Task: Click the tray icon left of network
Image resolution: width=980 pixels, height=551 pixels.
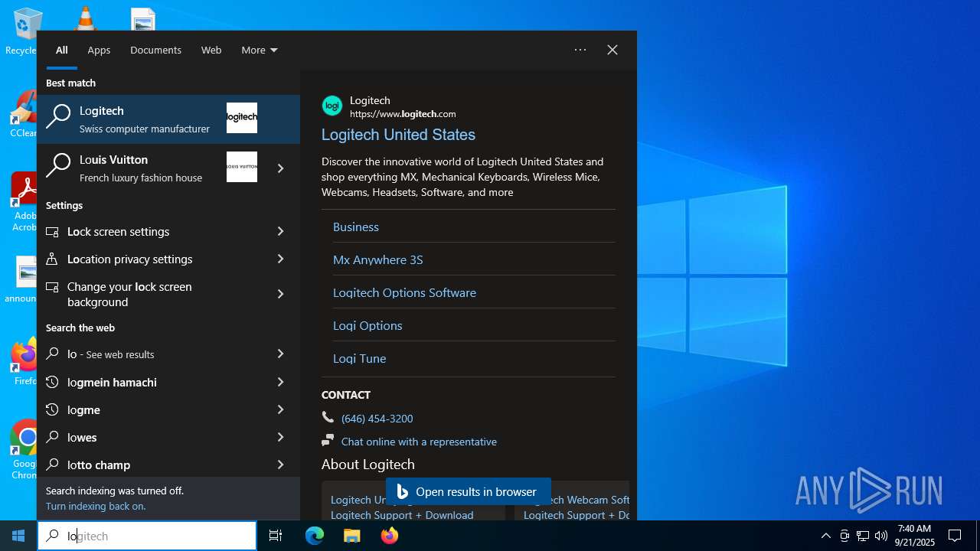Action: pos(844,536)
